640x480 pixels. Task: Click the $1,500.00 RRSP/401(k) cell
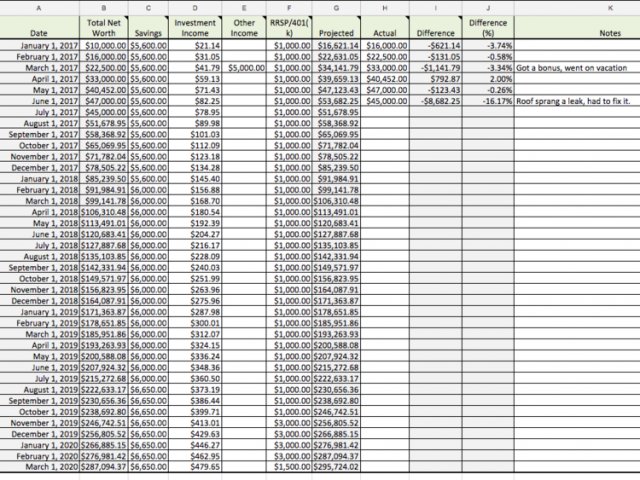289,467
